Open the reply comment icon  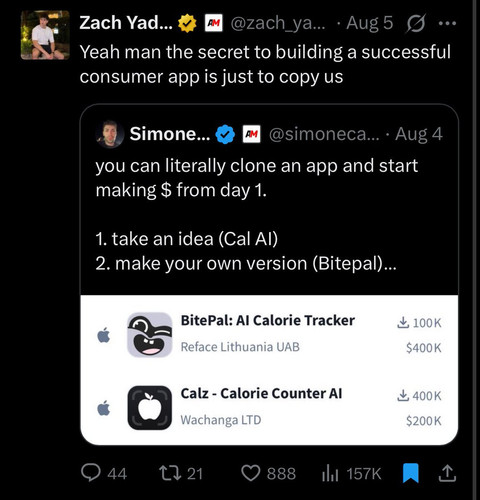pos(91,473)
